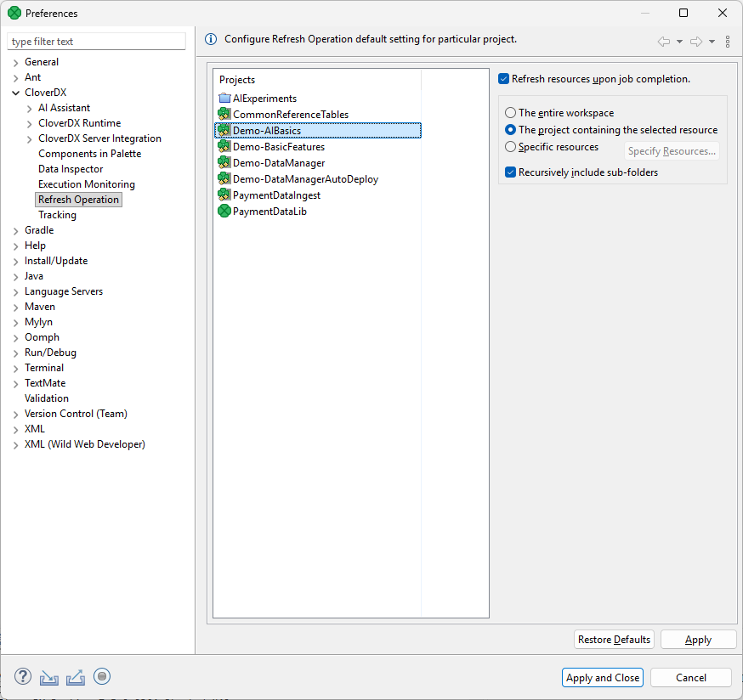This screenshot has width=743, height=700.
Task: Open the forward history dropdown arrow
Action: pos(712,42)
